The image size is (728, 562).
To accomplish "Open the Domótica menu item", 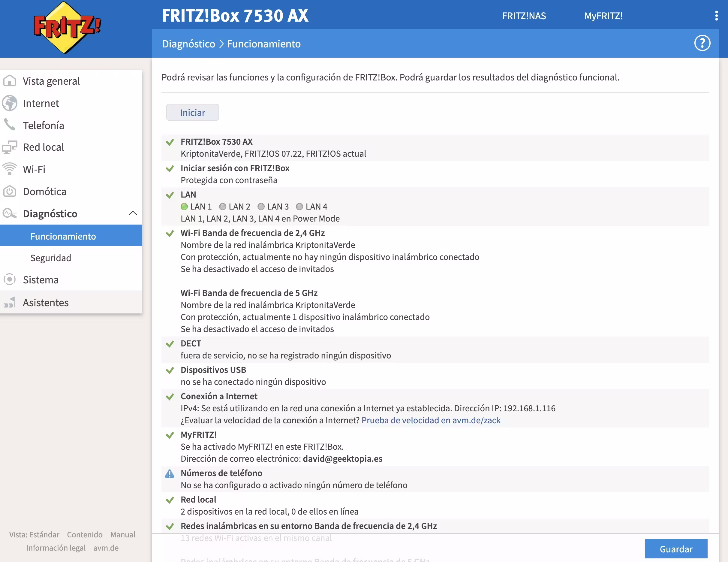I will pyautogui.click(x=71, y=192).
